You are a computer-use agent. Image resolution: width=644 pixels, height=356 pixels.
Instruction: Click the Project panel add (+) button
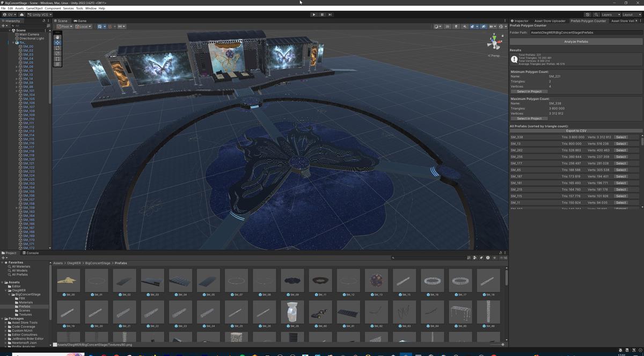[4, 258]
